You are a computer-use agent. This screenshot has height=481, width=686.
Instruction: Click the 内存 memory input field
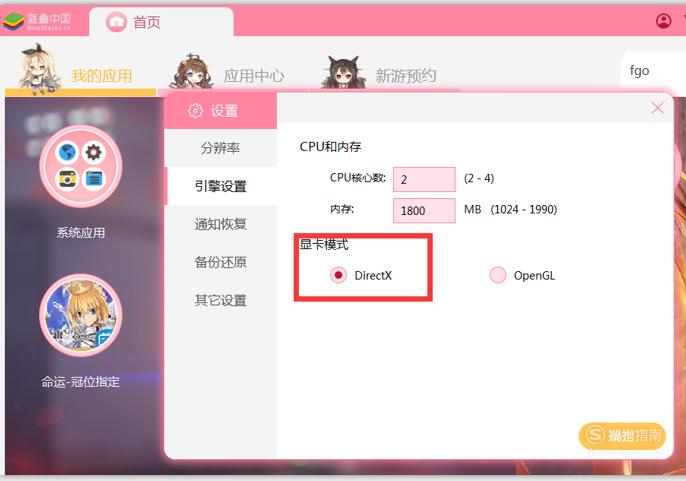pos(424,211)
